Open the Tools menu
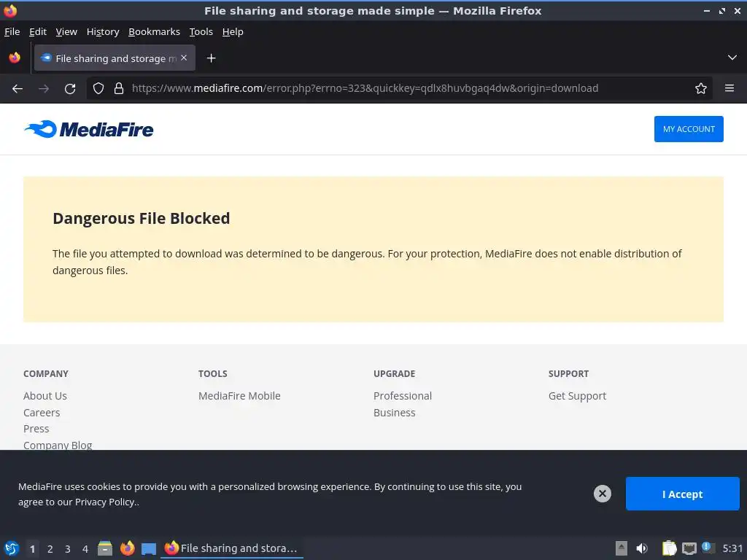747x560 pixels. (201, 32)
